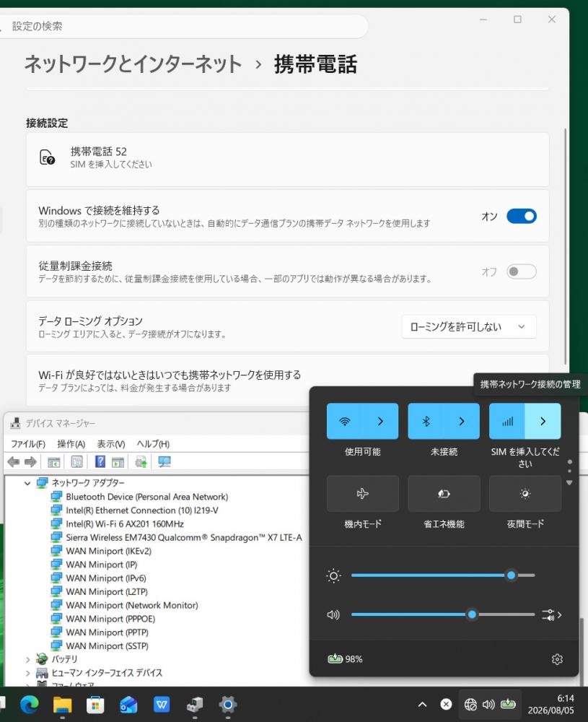
Task: Open Bluetooth devices chevron
Action: [x=462, y=421]
